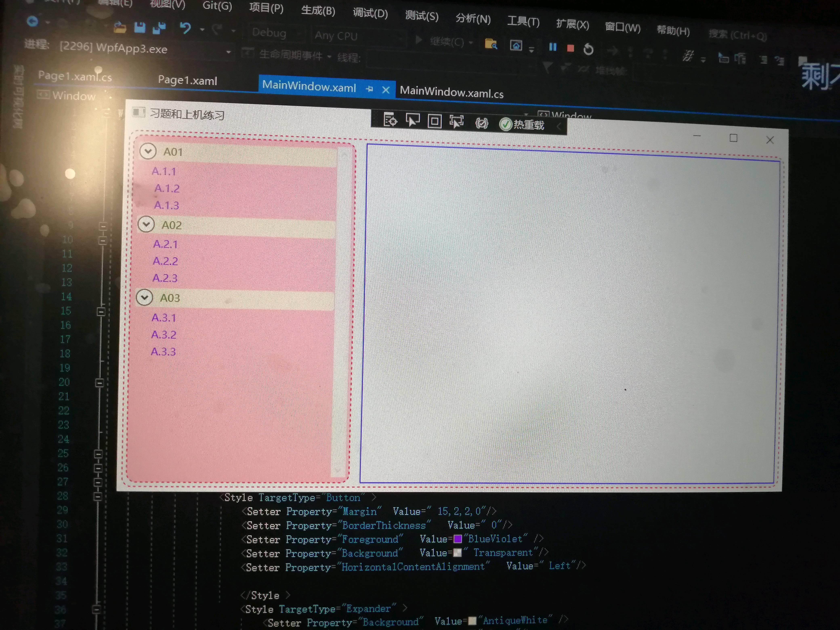
Task: Click the Save All toolbar icon
Action: pos(159,28)
